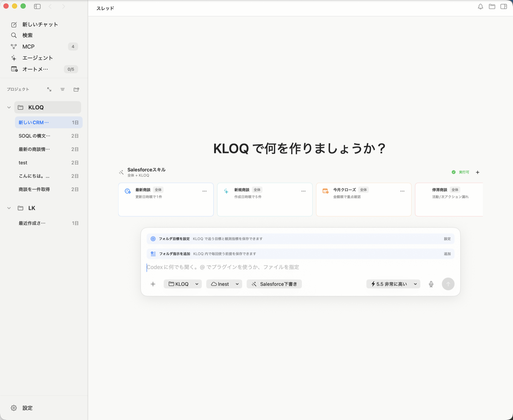Open thread こんにちは。...

pos(49,176)
